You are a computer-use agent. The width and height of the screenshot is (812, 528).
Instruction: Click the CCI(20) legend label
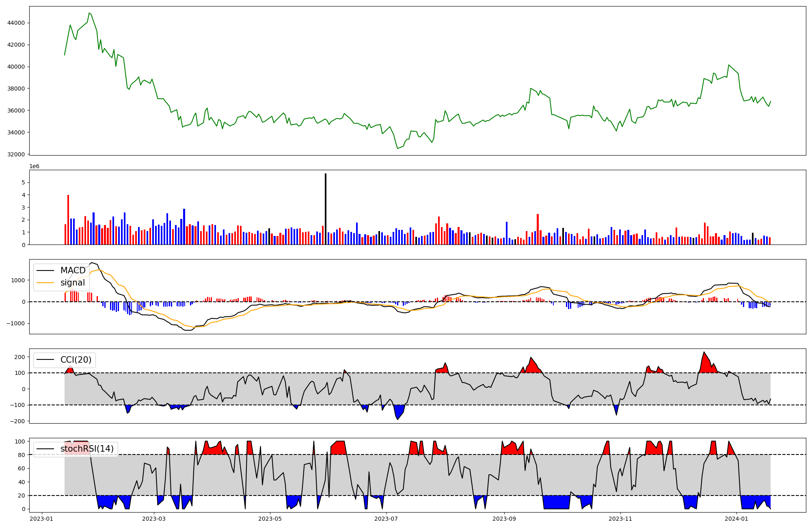pyautogui.click(x=76, y=360)
